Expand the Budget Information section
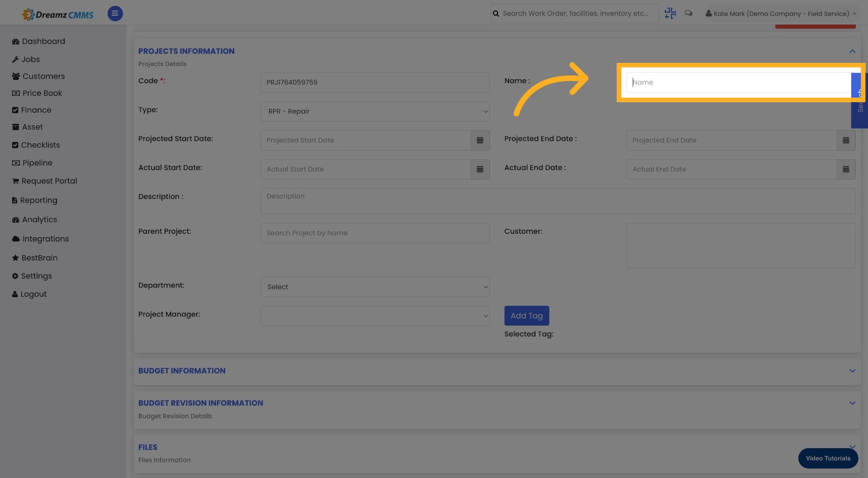The width and height of the screenshot is (868, 478). coord(852,371)
